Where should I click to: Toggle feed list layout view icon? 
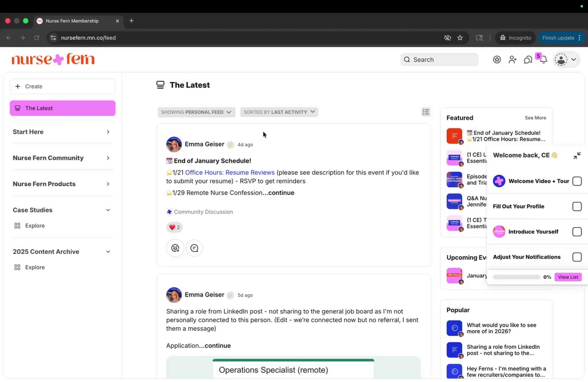click(x=426, y=112)
